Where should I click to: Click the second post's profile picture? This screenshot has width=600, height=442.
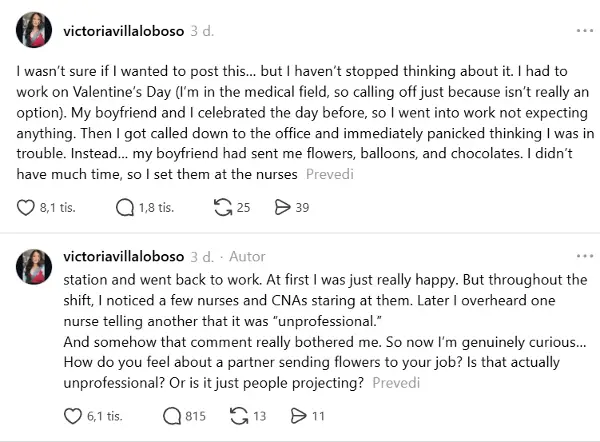35,267
